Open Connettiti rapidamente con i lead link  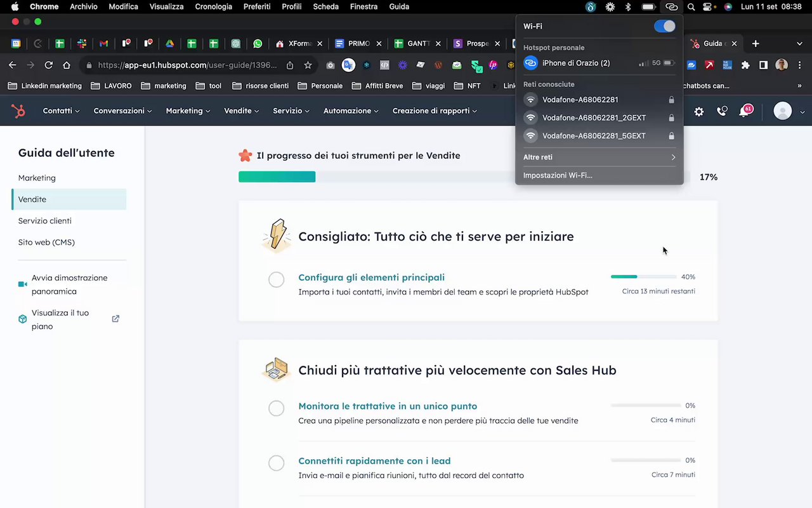(x=374, y=461)
